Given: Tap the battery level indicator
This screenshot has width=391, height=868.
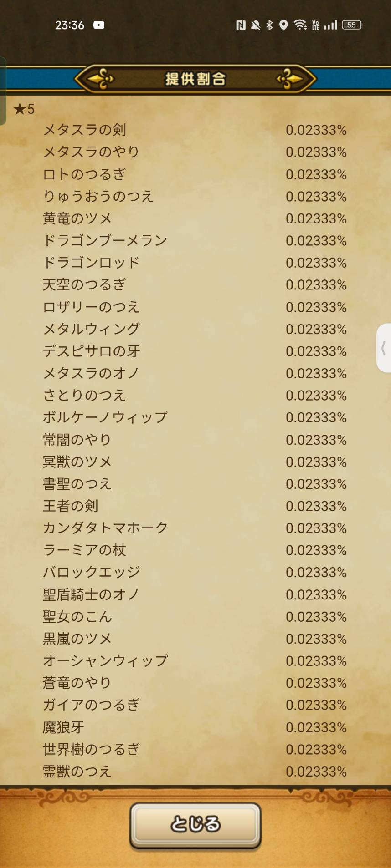Looking at the screenshot, I should 352,25.
